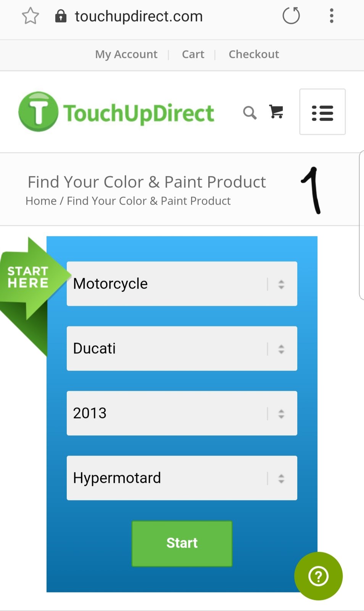The width and height of the screenshot is (364, 611).
Task: Open the Ducati make dropdown
Action: 182,348
